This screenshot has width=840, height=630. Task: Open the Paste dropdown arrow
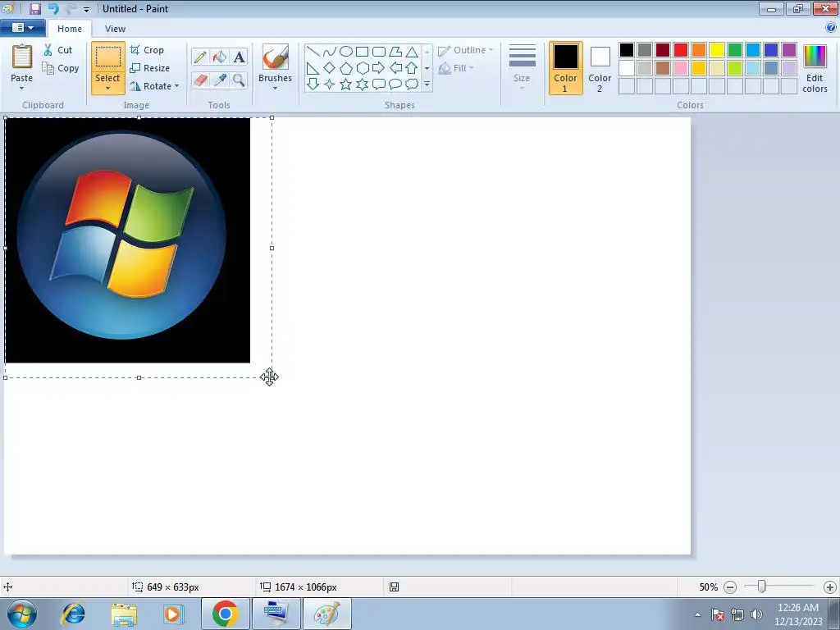tap(21, 89)
